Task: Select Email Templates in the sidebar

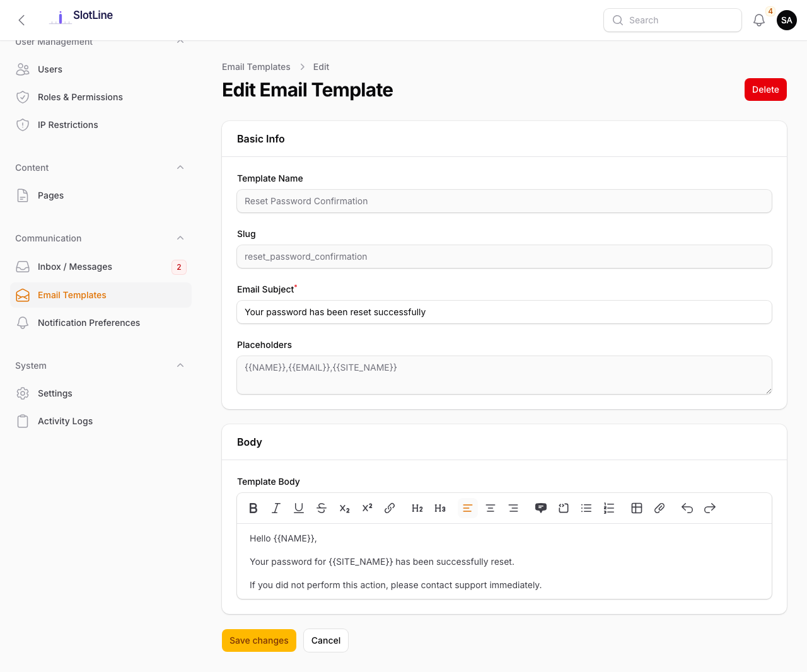Action: (101, 295)
